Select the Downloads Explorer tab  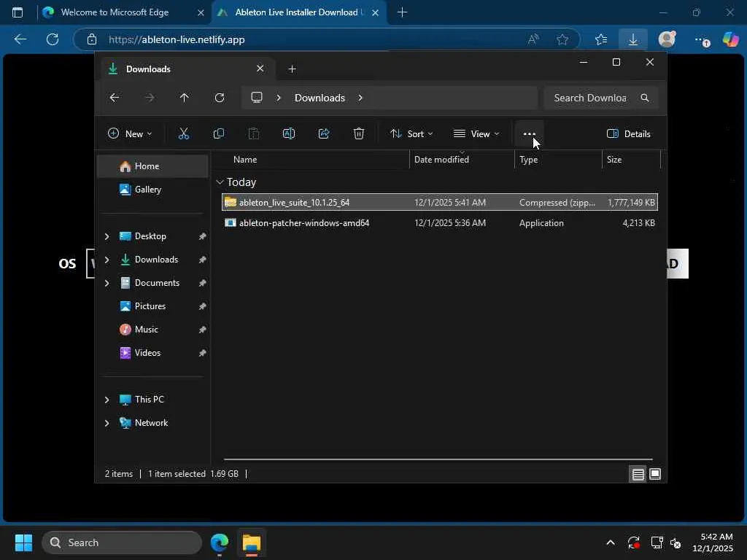[188, 69]
